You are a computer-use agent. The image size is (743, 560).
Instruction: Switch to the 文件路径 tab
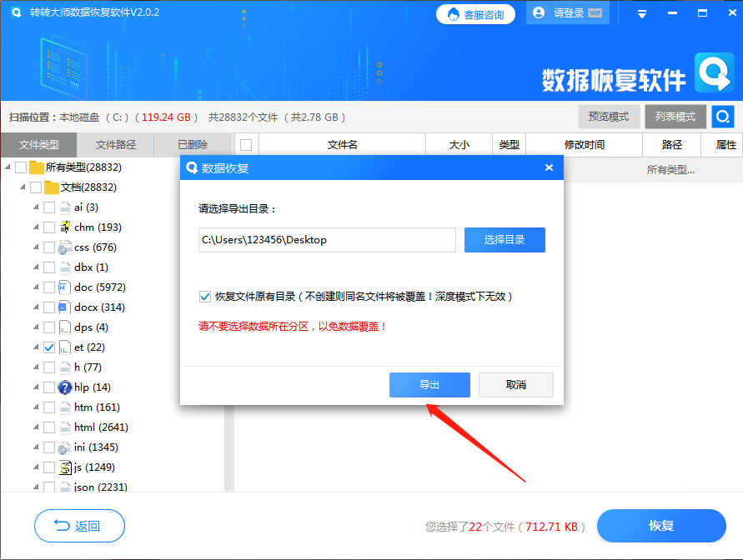click(x=115, y=144)
